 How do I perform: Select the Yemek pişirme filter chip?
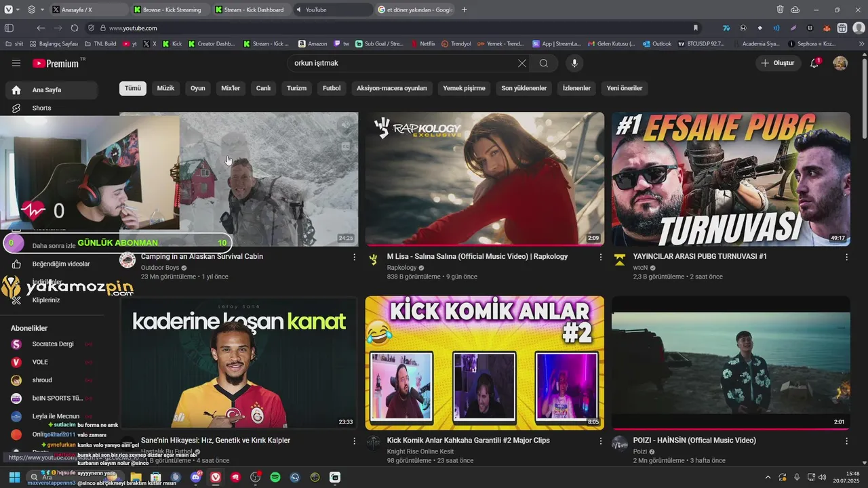464,88
